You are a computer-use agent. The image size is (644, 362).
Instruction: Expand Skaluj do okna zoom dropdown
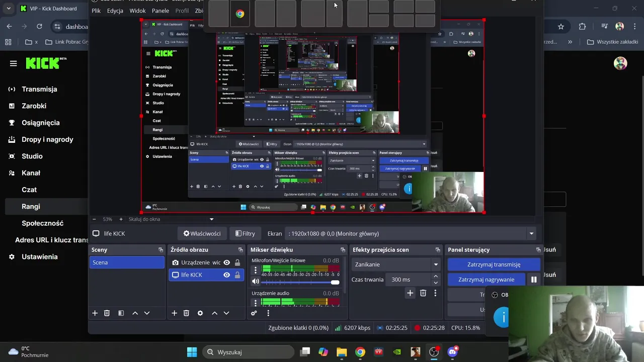[x=211, y=219]
